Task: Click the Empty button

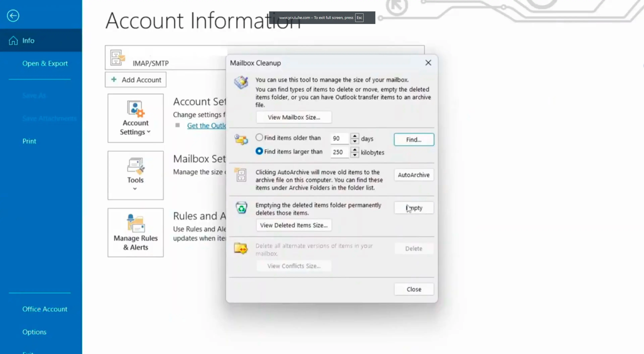Action: pos(414,208)
